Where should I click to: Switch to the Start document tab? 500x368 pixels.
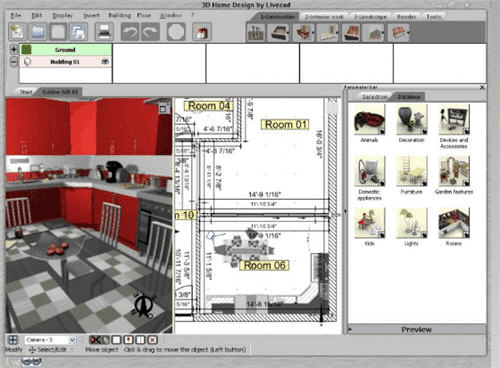click(x=26, y=92)
